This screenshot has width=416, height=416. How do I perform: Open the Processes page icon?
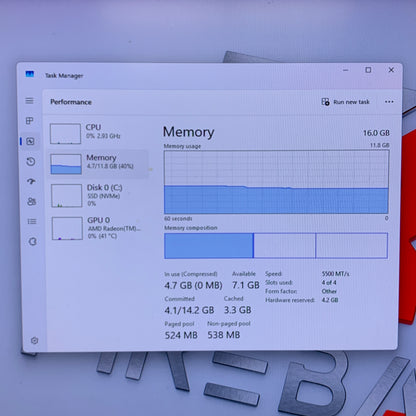tap(30, 121)
